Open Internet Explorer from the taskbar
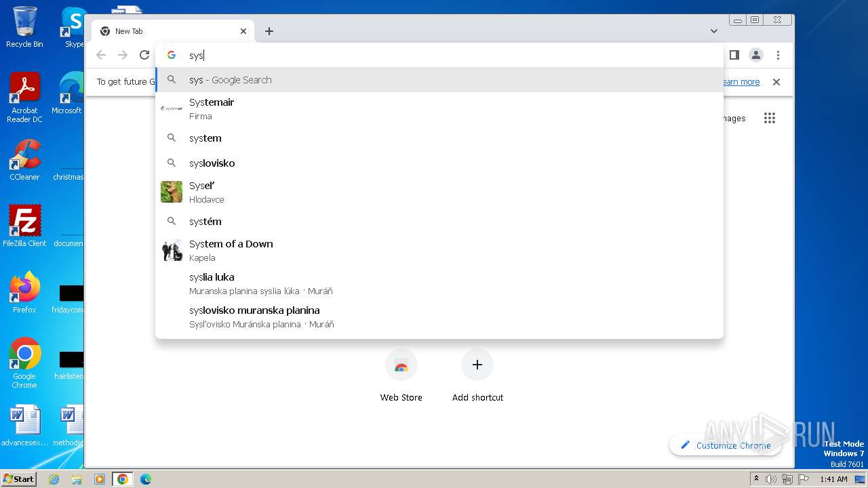Screen dimensions: 868x488 click(x=54, y=479)
